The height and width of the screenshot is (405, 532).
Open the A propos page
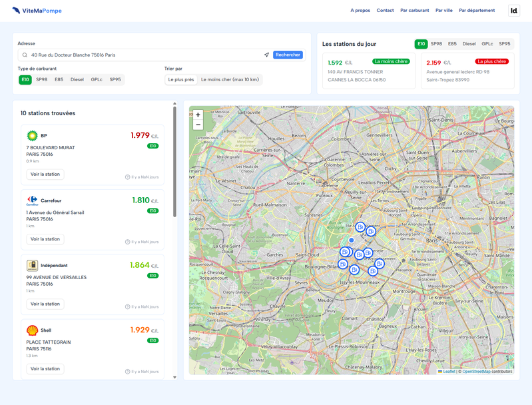pyautogui.click(x=360, y=11)
